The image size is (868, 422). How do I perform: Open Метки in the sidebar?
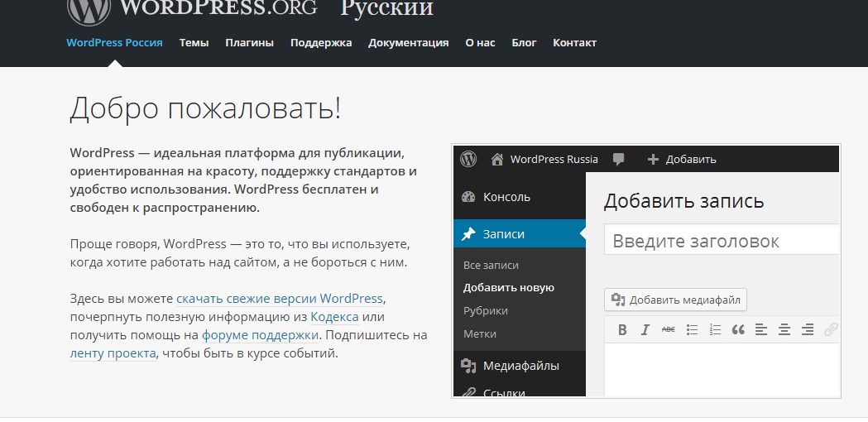coord(480,334)
